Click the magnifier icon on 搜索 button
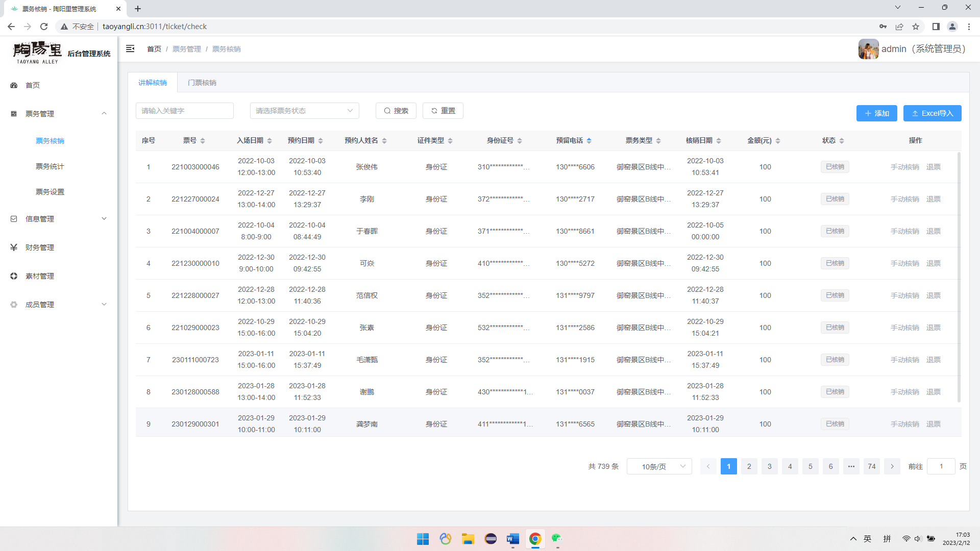980x551 pixels. [387, 111]
